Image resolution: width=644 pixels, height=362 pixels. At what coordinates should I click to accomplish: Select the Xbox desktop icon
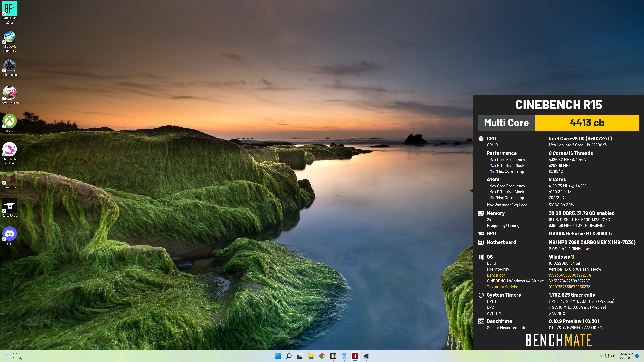coord(10,123)
